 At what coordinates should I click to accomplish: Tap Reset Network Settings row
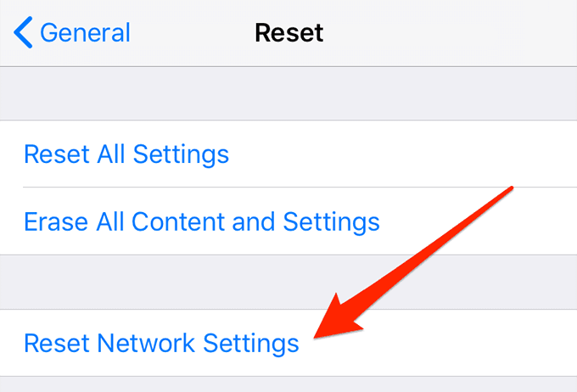(288, 343)
